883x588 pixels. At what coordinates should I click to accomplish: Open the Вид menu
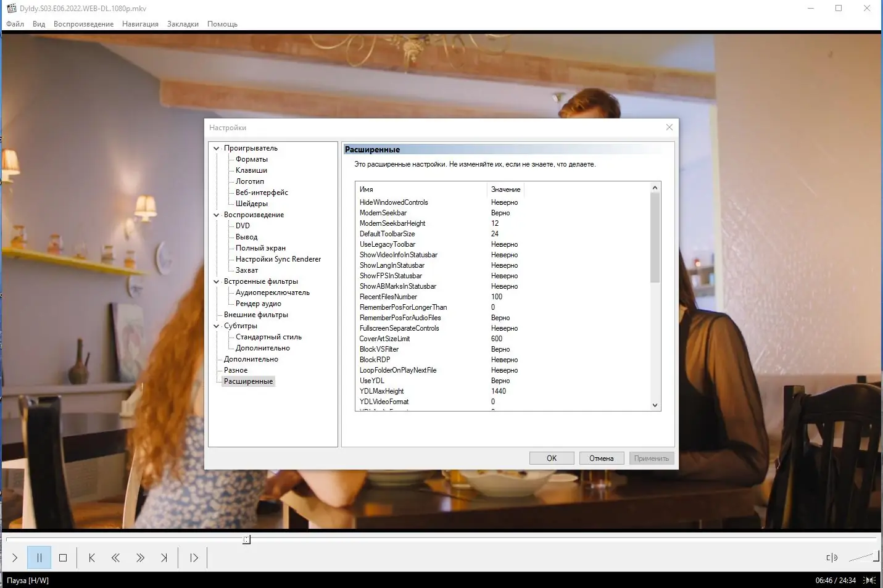(39, 24)
